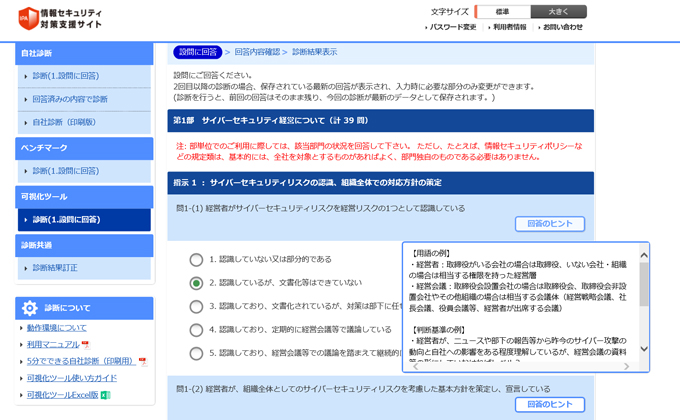Click the PDF icon after 5分でできる自社診断
Image resolution: width=680 pixels, height=420 pixels.
point(143,362)
